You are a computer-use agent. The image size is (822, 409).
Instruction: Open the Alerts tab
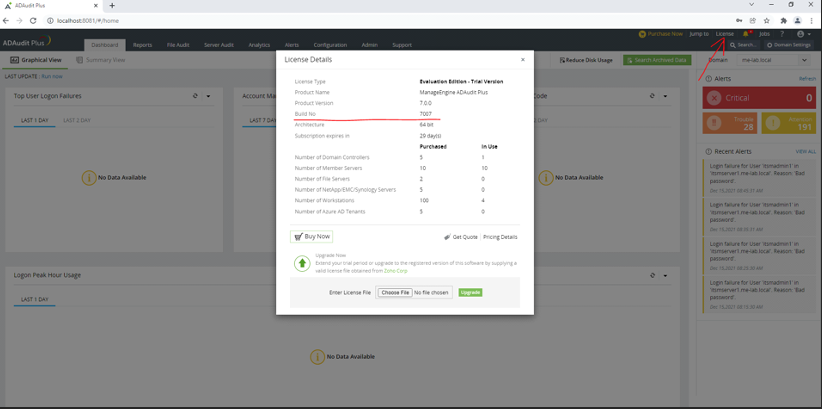pos(292,45)
